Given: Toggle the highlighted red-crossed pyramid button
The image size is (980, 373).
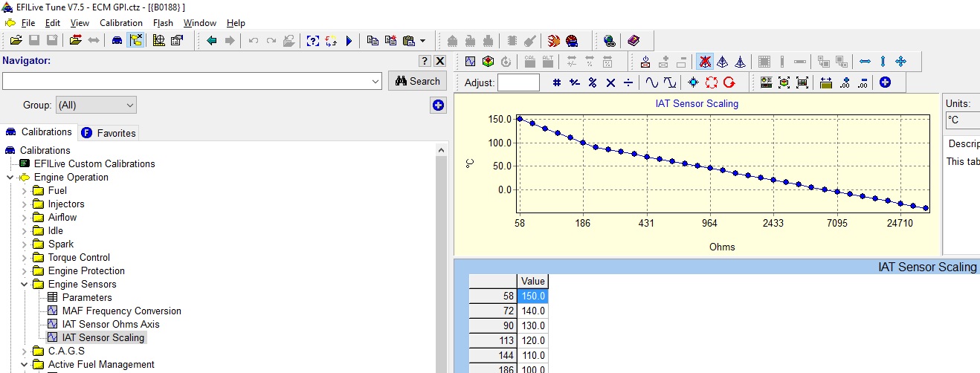Looking at the screenshot, I should [x=703, y=62].
